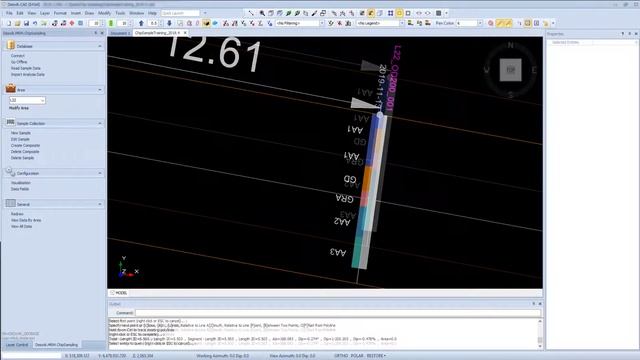Click the diagonal line draw tool icon
Viewport: 640px width, 360px height.
251,13
